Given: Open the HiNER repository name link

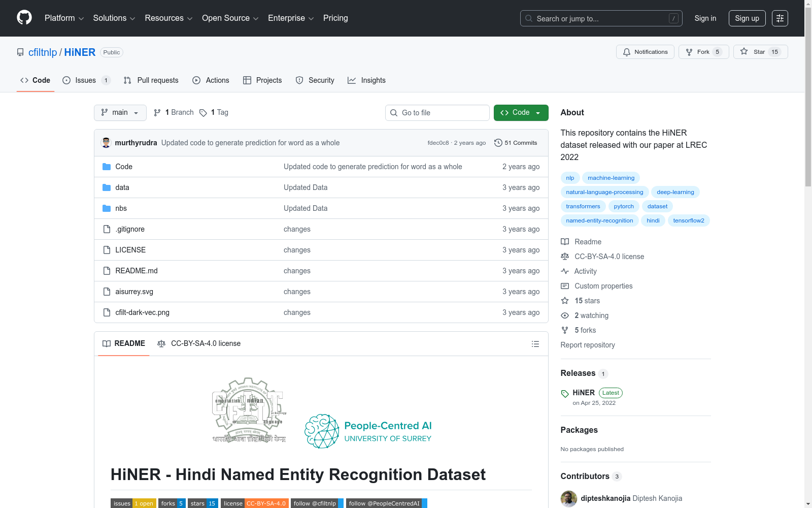Looking at the screenshot, I should tap(80, 52).
